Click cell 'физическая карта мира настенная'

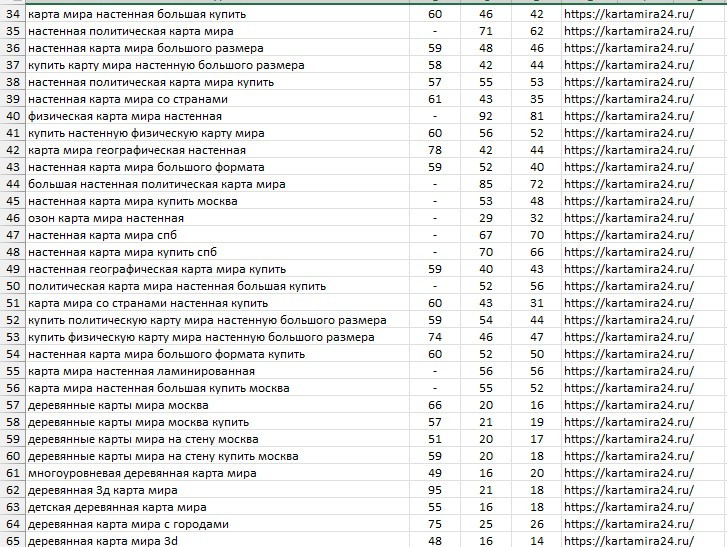217,116
